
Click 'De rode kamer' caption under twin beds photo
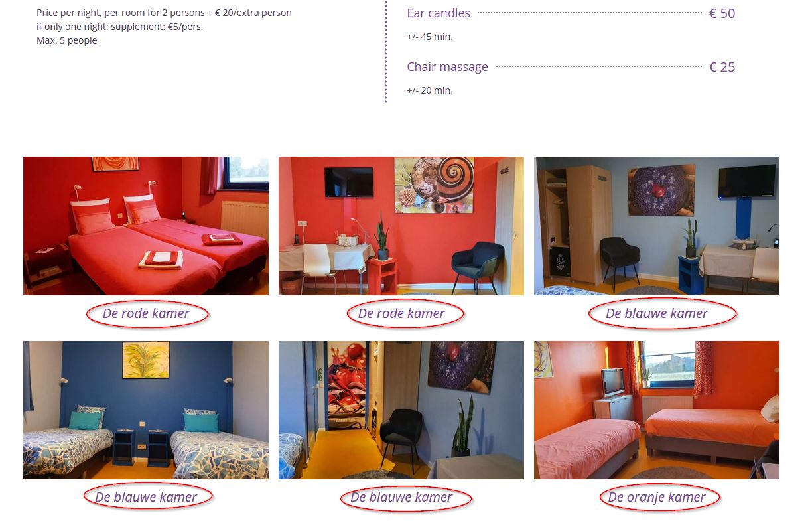146,313
